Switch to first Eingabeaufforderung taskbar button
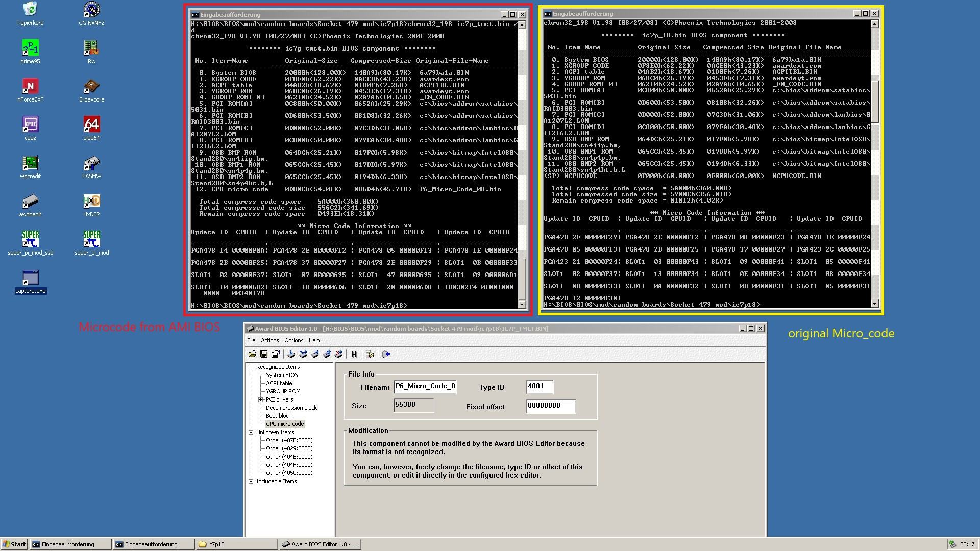 click(70, 544)
